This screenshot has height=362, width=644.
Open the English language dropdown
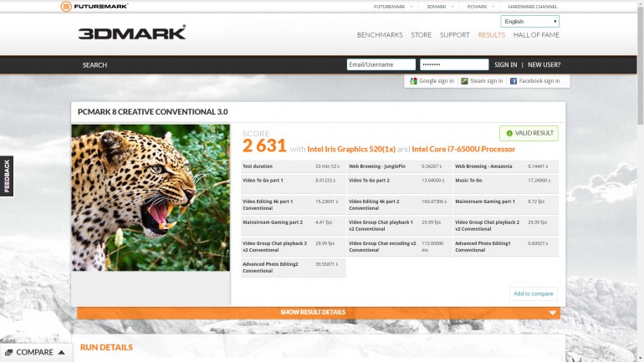click(529, 22)
